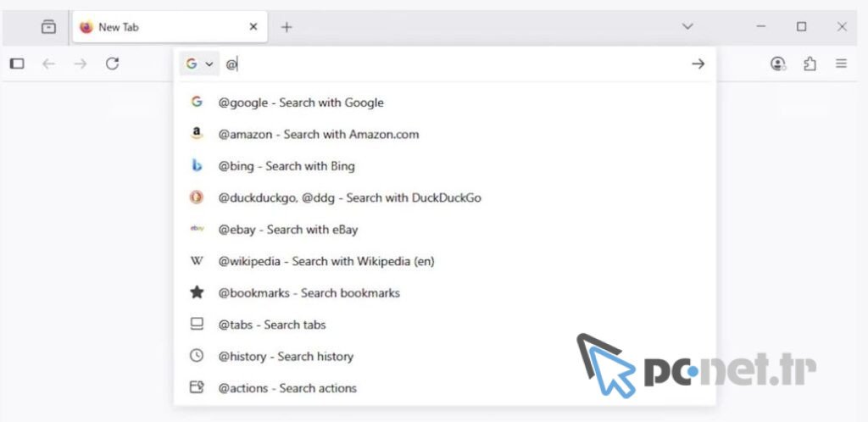Click the eBay logo icon
This screenshot has width=868, height=422.
tap(197, 228)
